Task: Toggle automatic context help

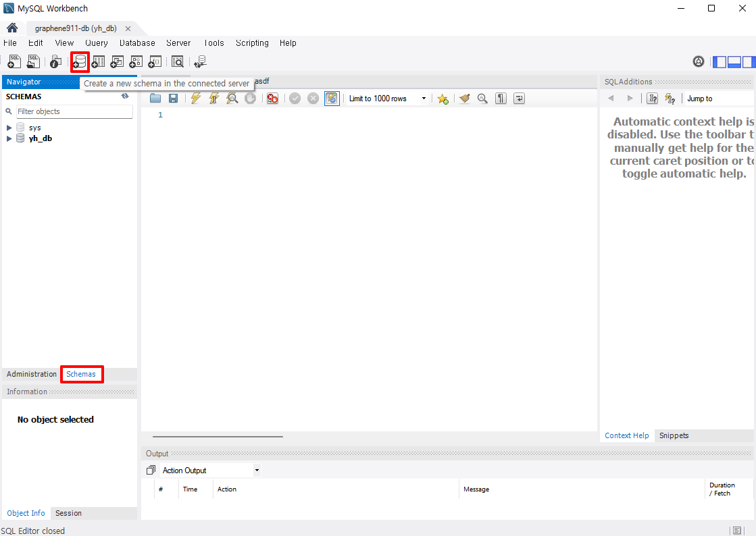Action: point(670,99)
